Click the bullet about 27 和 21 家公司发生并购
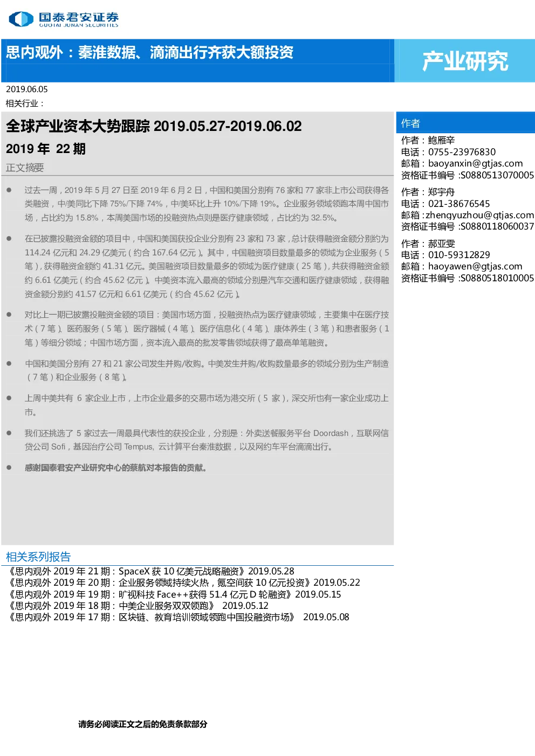This screenshot has height=756, width=535. (x=207, y=370)
